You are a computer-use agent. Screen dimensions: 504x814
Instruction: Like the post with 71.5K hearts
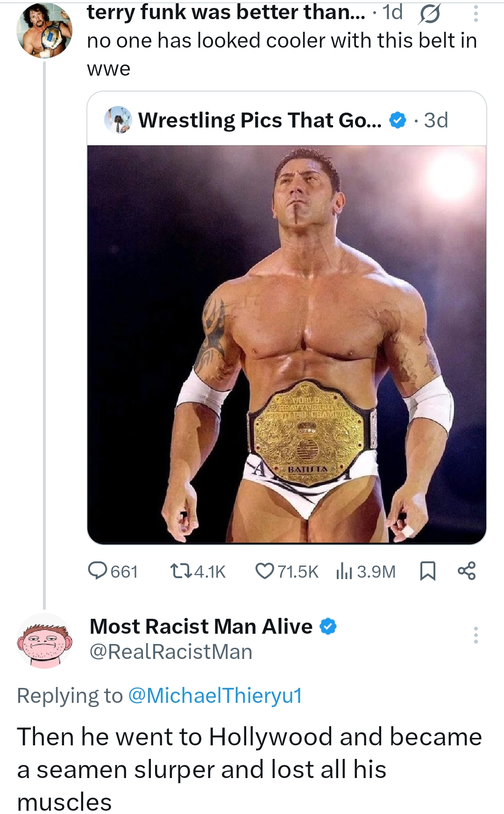(264, 571)
